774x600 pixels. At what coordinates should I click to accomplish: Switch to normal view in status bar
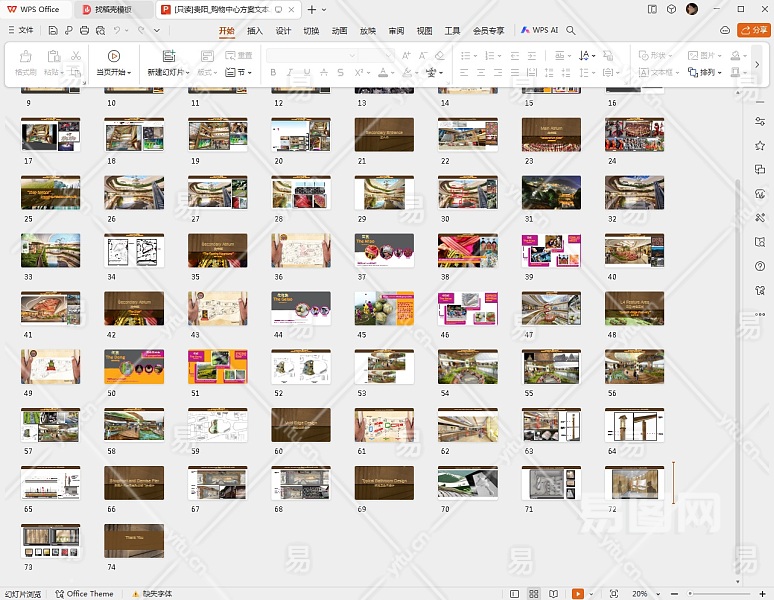[x=514, y=593]
